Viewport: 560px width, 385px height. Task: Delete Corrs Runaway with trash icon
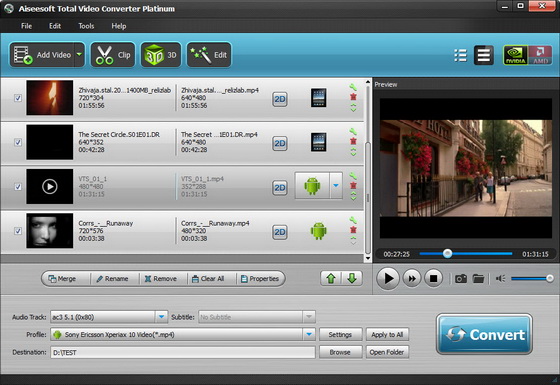353,229
